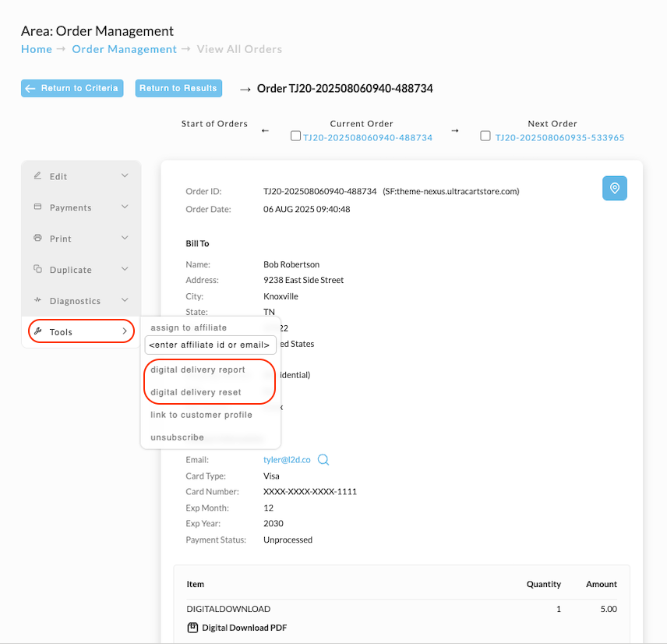Click the printer icon in sidebar
The image size is (667, 644).
(x=37, y=238)
